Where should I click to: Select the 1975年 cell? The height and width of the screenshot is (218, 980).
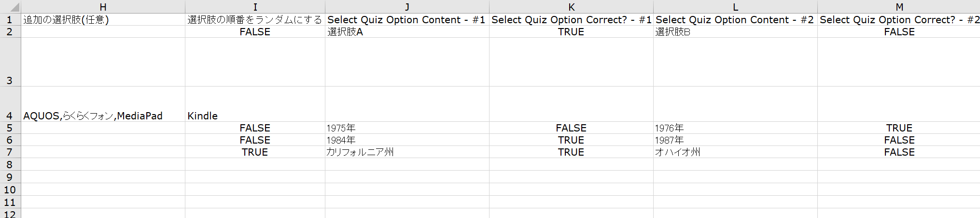point(407,128)
